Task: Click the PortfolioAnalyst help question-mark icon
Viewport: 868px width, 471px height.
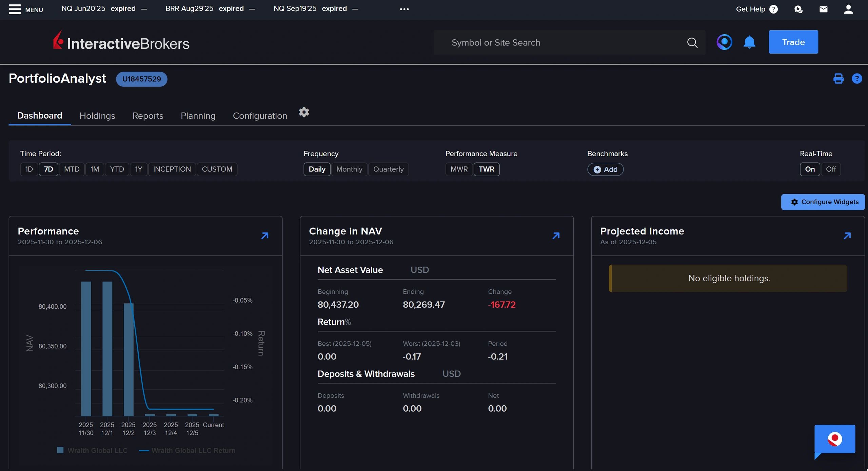Action: (x=856, y=79)
